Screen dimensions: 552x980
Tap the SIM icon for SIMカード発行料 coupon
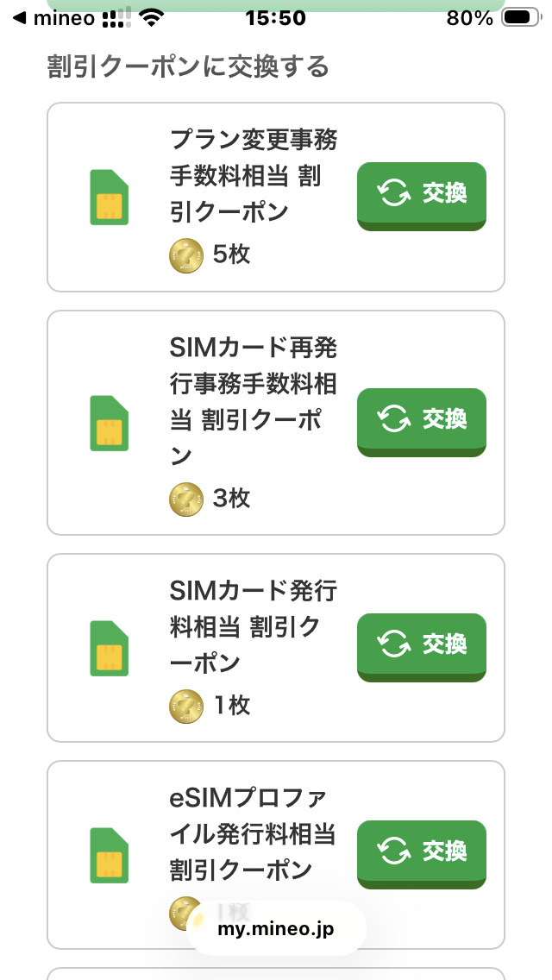[110, 648]
